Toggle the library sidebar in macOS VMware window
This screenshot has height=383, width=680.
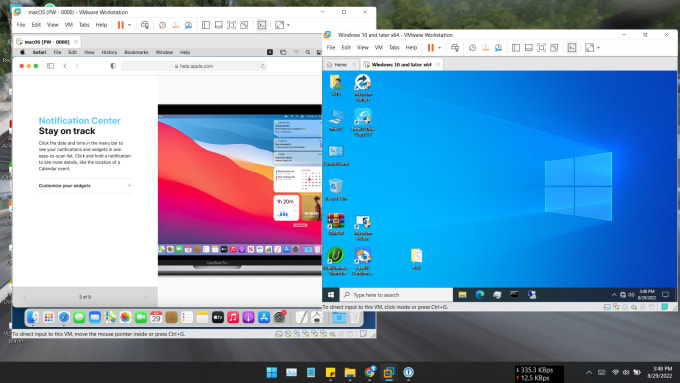(206, 25)
